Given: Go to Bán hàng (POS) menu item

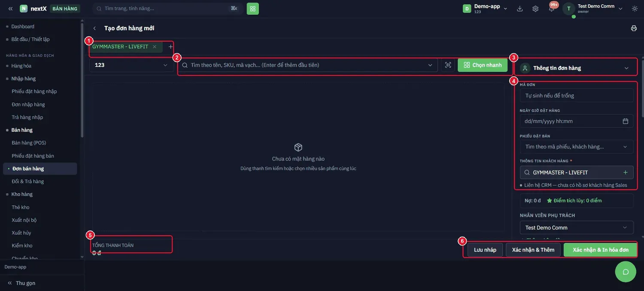Looking at the screenshot, I should [29, 143].
